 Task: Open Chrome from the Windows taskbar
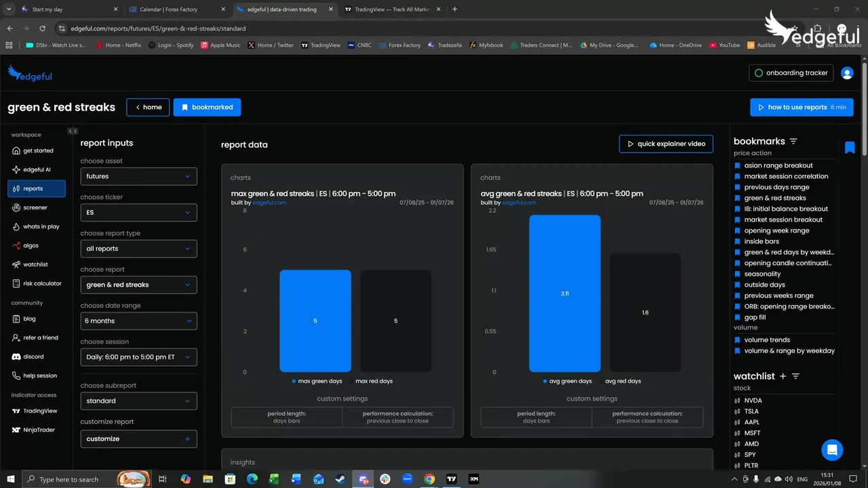click(x=429, y=479)
